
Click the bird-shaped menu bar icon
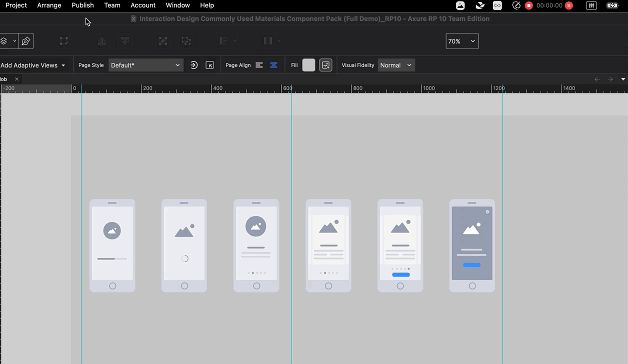click(480, 5)
